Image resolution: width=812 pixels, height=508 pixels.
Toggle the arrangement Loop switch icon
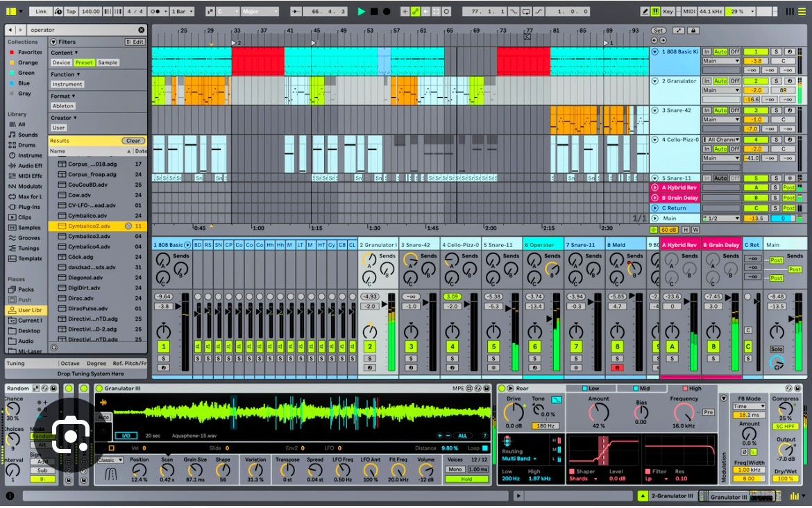pos(526,11)
